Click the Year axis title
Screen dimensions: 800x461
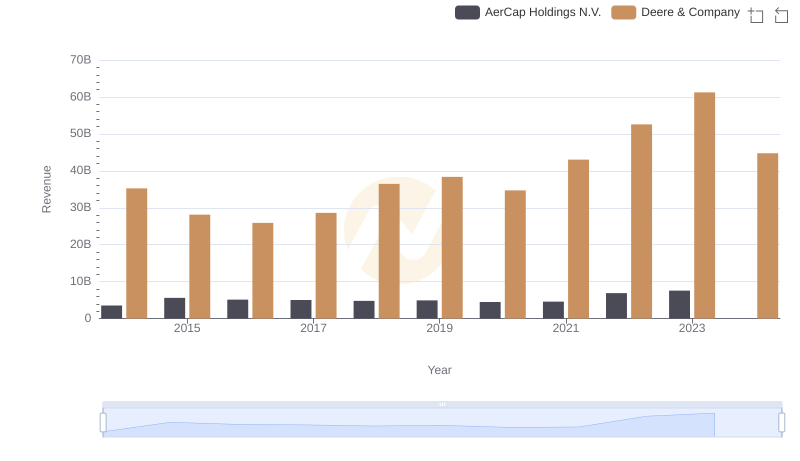coord(439,370)
